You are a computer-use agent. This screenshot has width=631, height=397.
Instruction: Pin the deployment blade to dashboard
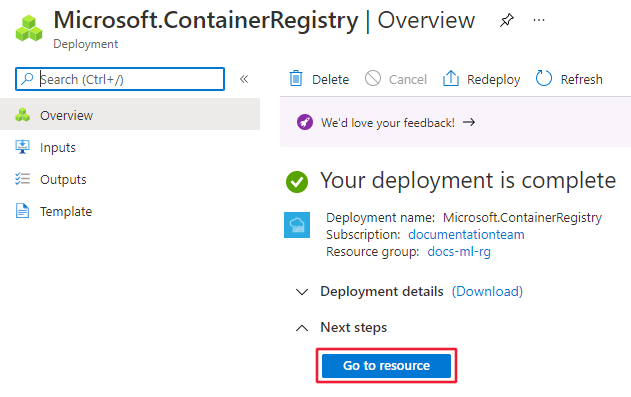pos(507,20)
